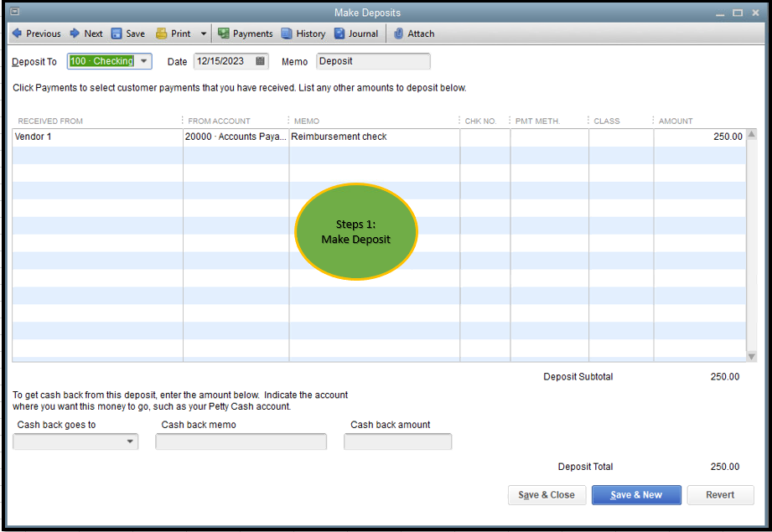Click the Revert button

(x=720, y=495)
